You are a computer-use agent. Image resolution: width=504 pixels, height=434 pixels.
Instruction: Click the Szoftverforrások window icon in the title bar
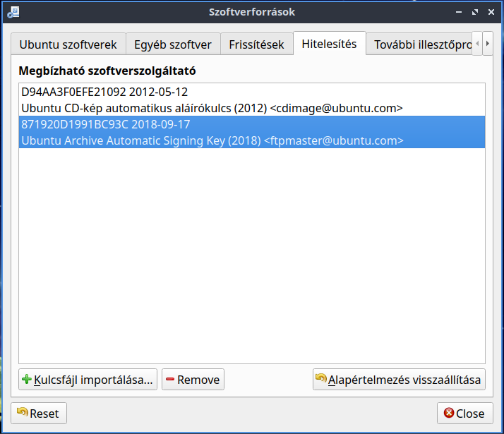point(13,12)
